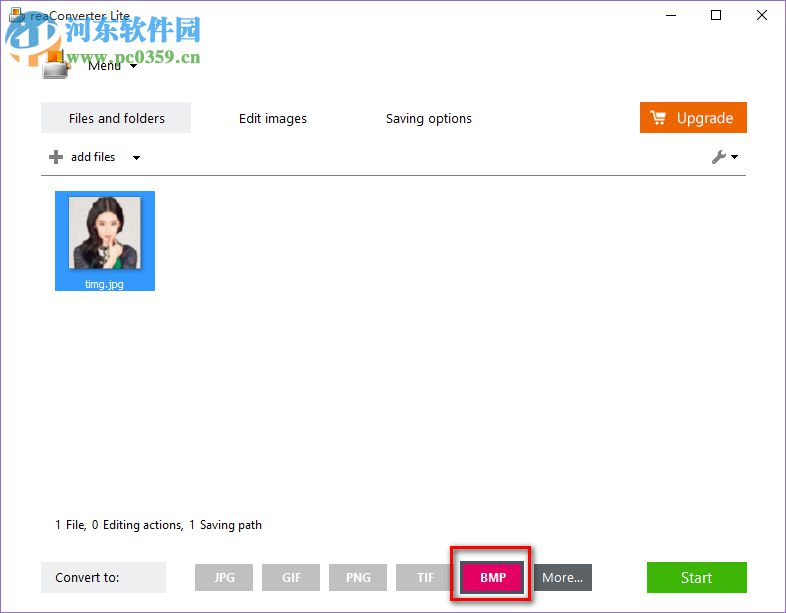This screenshot has height=613, width=786.
Task: Click the green Start button
Action: [x=697, y=577]
